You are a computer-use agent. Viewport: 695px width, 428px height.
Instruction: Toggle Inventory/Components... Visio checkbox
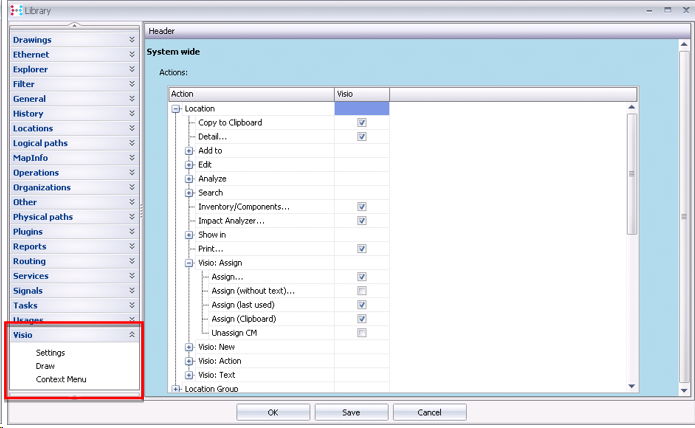[362, 207]
